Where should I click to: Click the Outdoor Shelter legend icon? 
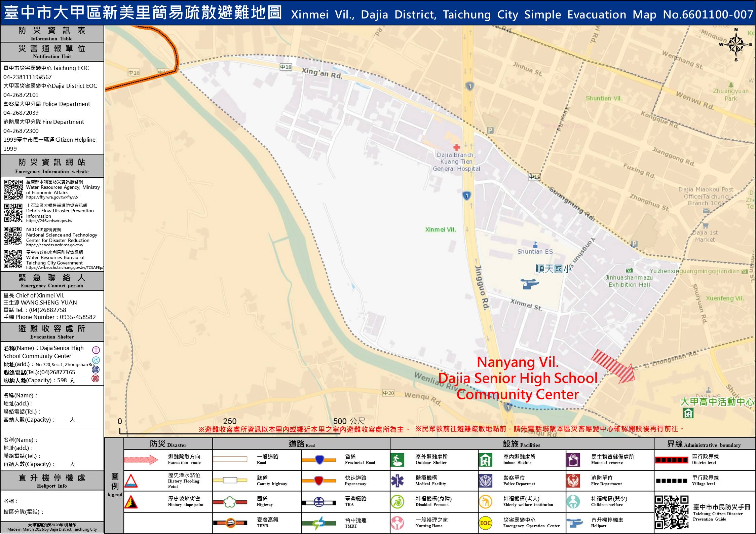click(x=397, y=460)
